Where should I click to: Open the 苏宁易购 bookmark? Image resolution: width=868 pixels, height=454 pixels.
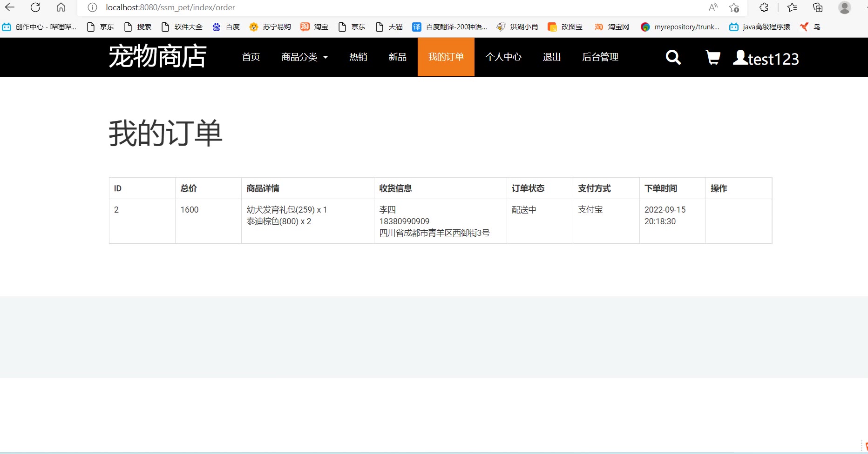[270, 27]
